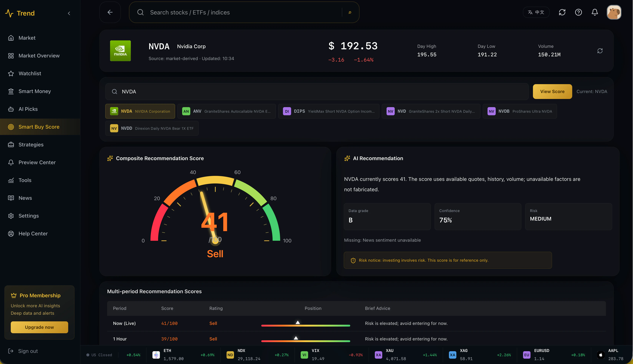The image size is (633, 364).
Task: Click the risk notice shield icon
Action: 353,261
